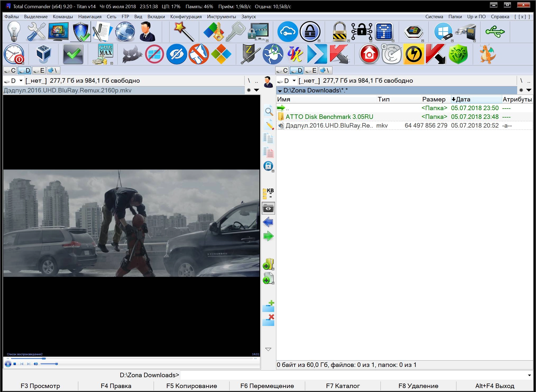Click F7 Каталог button
The width and height of the screenshot is (536, 392).
pyautogui.click(x=343, y=386)
